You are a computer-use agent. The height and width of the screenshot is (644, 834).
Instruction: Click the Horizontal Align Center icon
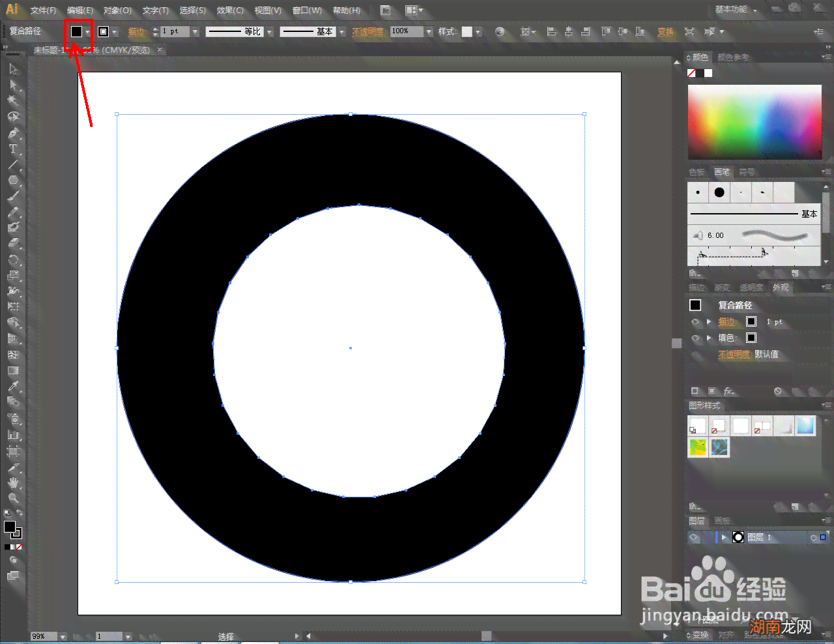point(569,31)
